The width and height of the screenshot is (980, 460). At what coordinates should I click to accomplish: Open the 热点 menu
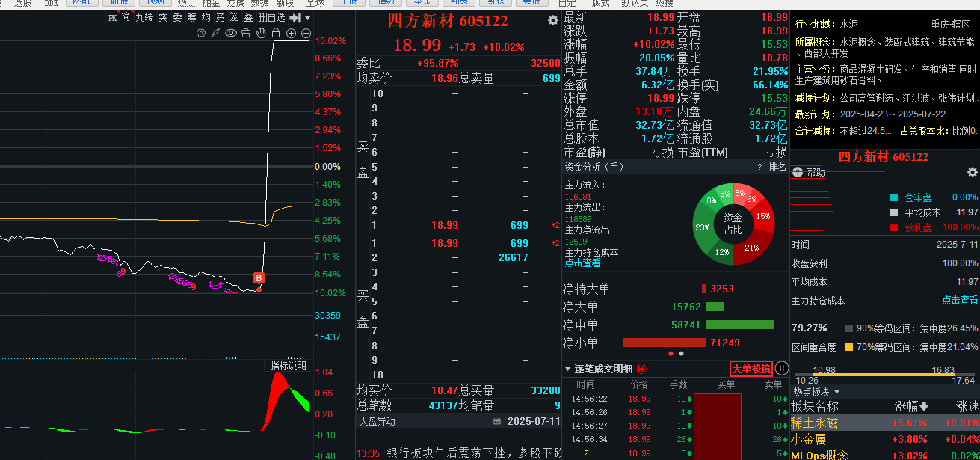click(x=186, y=4)
